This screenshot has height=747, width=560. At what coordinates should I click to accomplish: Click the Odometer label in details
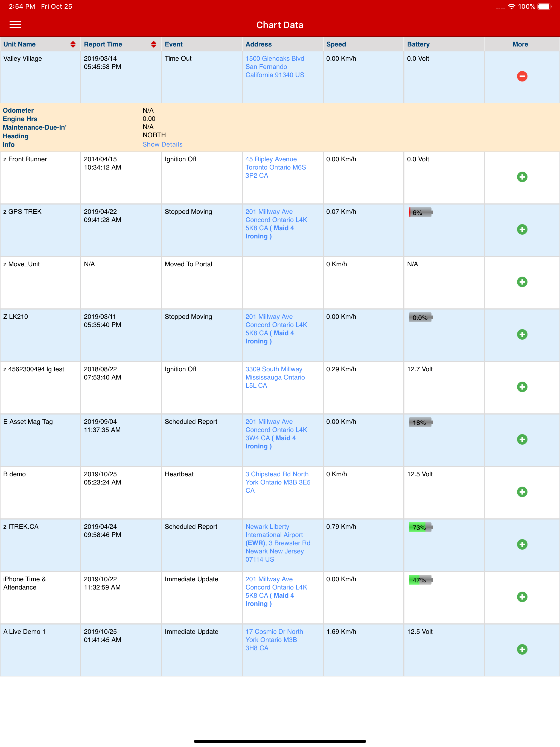click(x=18, y=110)
